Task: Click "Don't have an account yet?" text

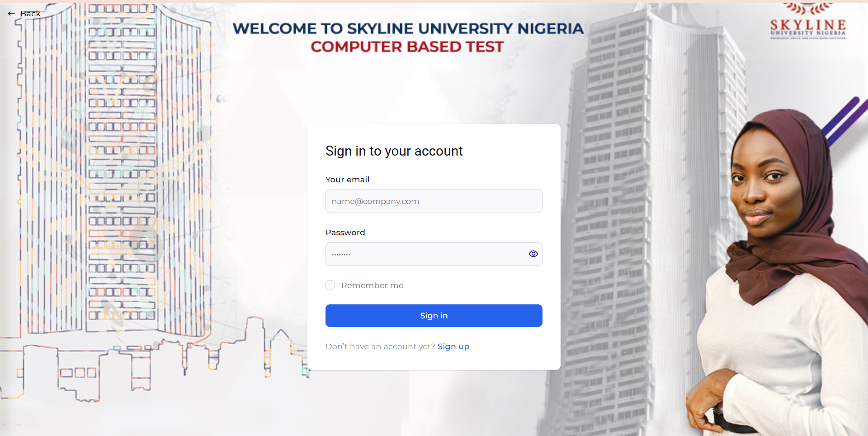Action: click(380, 346)
